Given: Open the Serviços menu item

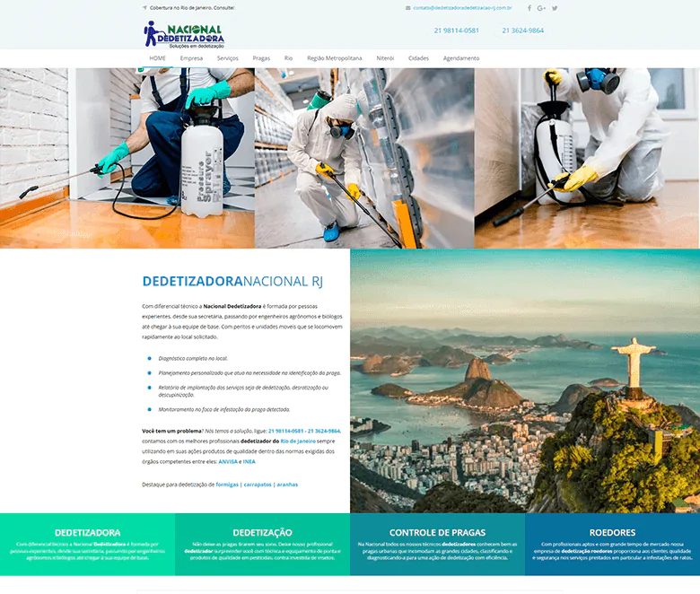Looking at the screenshot, I should 228,58.
